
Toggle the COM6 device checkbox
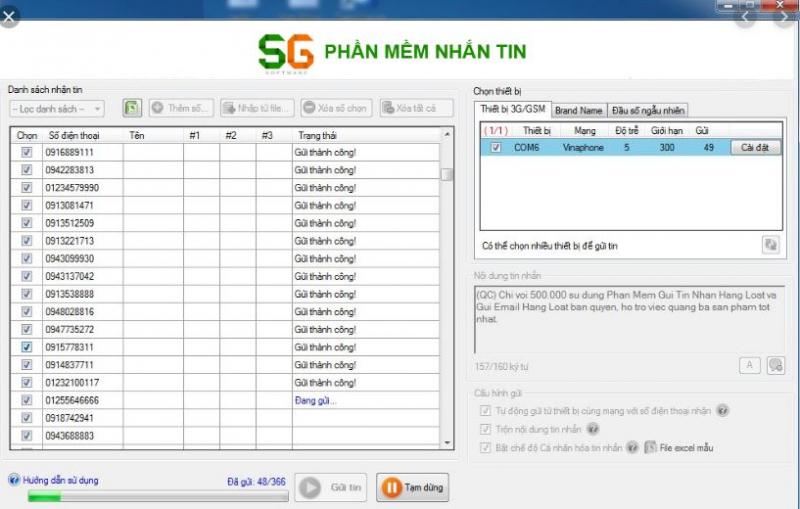point(496,147)
